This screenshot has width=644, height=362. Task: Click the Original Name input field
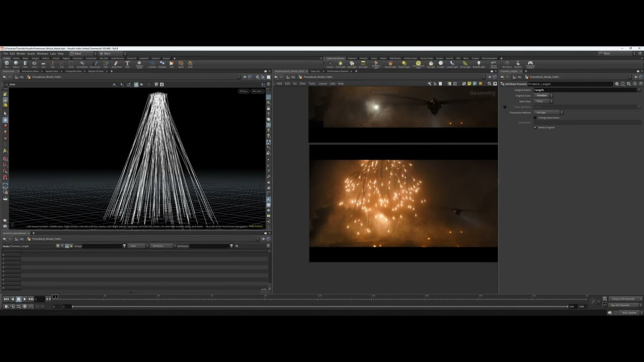(586, 90)
